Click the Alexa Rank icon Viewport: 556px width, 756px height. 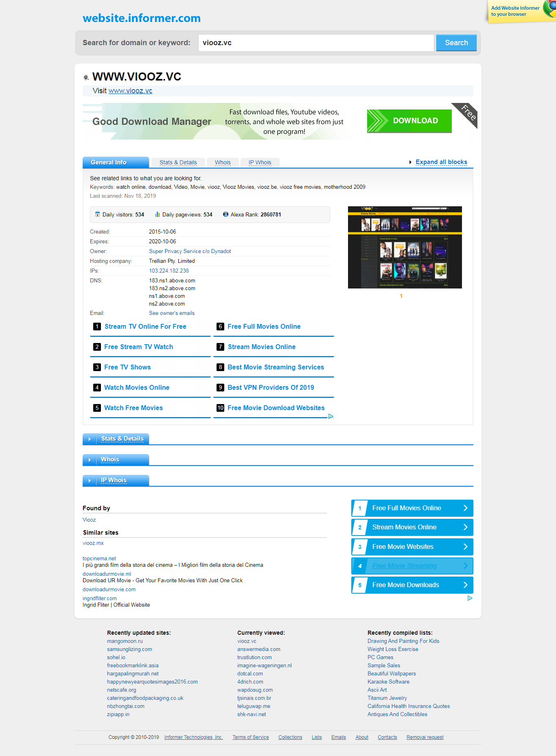click(225, 214)
